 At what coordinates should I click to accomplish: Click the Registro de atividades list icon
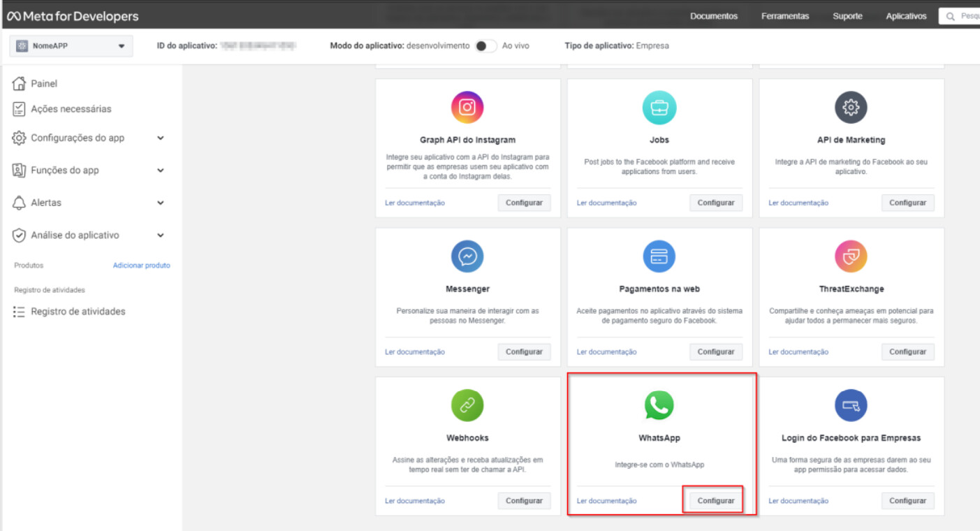[x=20, y=312]
